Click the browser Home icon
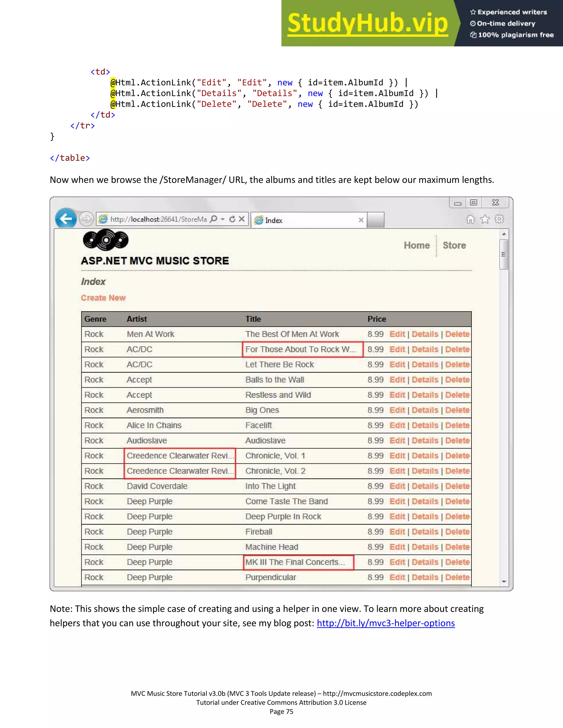Viewport: 563px width, 728px height. pyautogui.click(x=470, y=219)
